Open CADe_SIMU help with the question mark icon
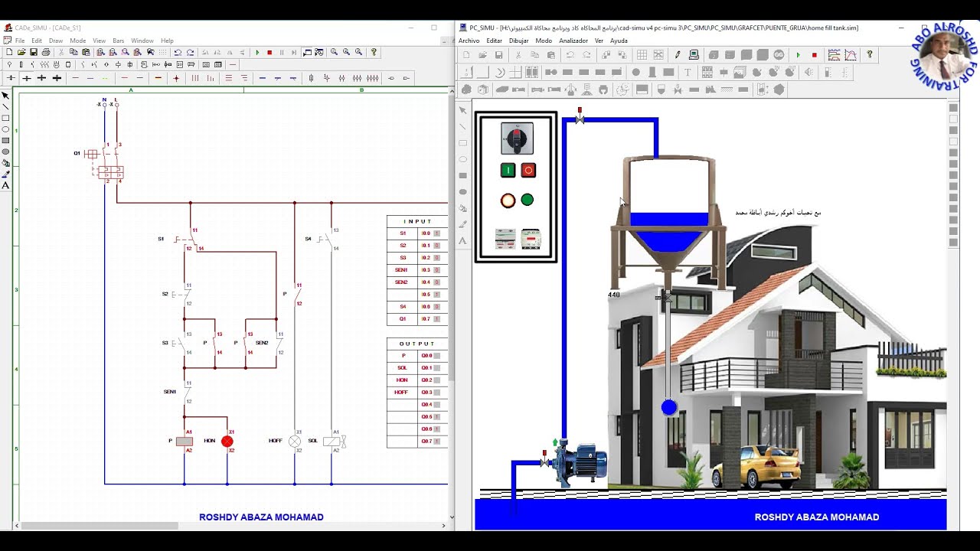Screen dimensions: 980x551 [x=374, y=52]
